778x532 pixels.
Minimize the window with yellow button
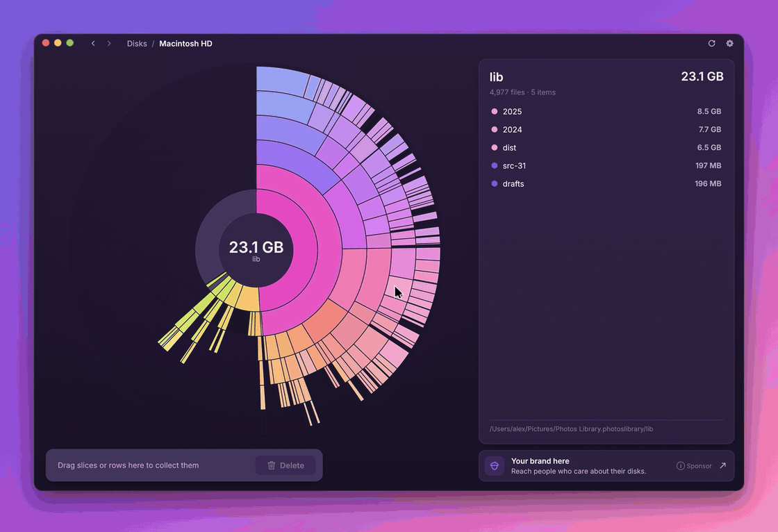pyautogui.click(x=58, y=43)
